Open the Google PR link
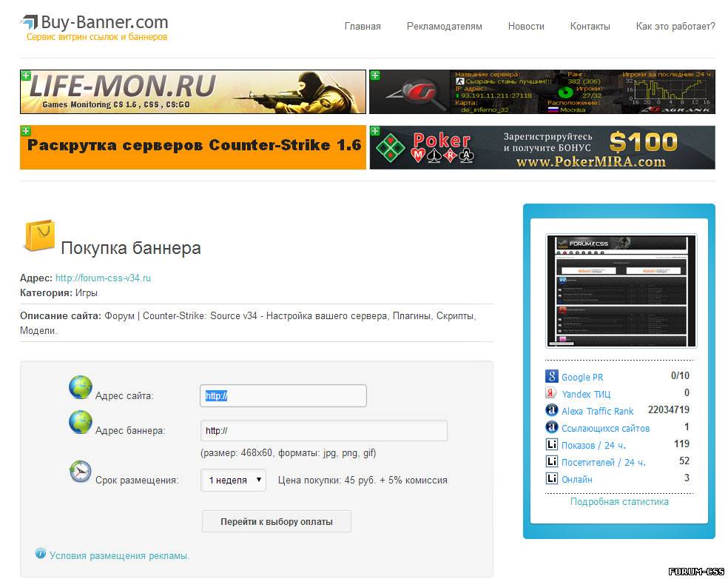This screenshot has width=728, height=579. point(582,378)
